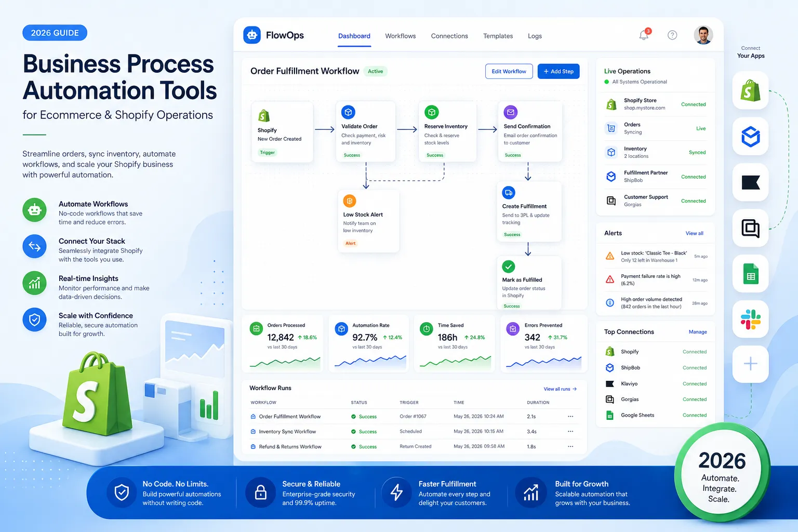Screen dimensions: 798x532
Task: Click the Active status badge
Action: 376,71
